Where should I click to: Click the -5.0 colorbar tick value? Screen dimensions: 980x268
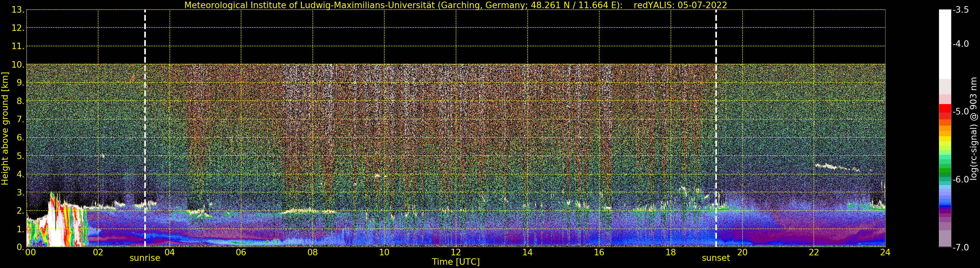click(x=960, y=112)
